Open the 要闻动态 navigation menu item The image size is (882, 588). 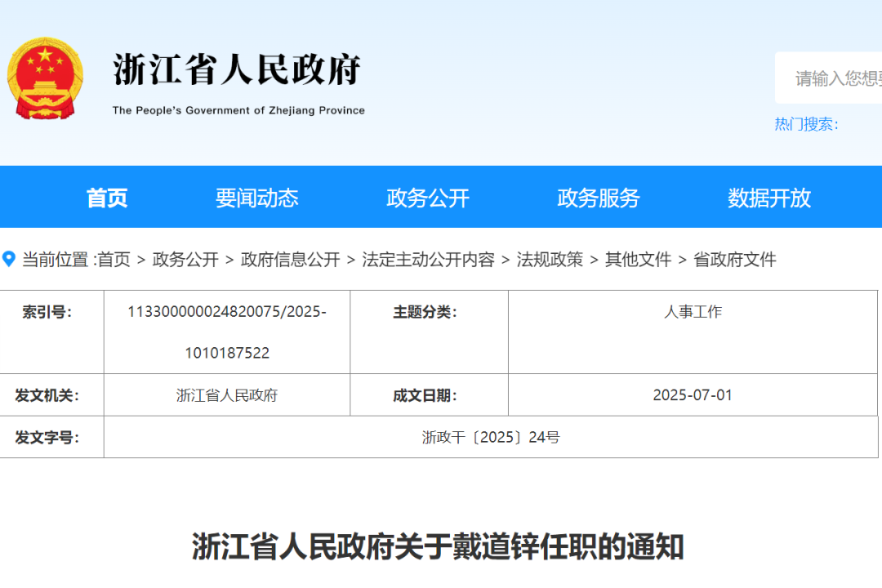259,197
